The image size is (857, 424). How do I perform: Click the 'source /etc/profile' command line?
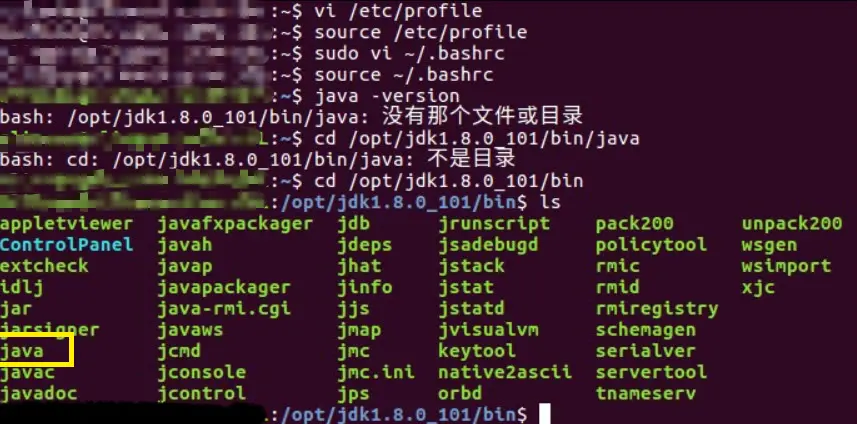point(421,32)
